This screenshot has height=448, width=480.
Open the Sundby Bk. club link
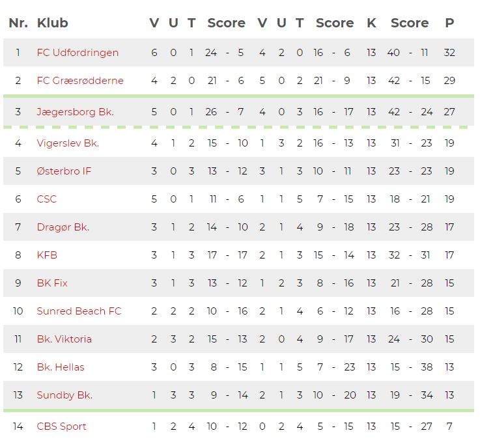click(64, 395)
